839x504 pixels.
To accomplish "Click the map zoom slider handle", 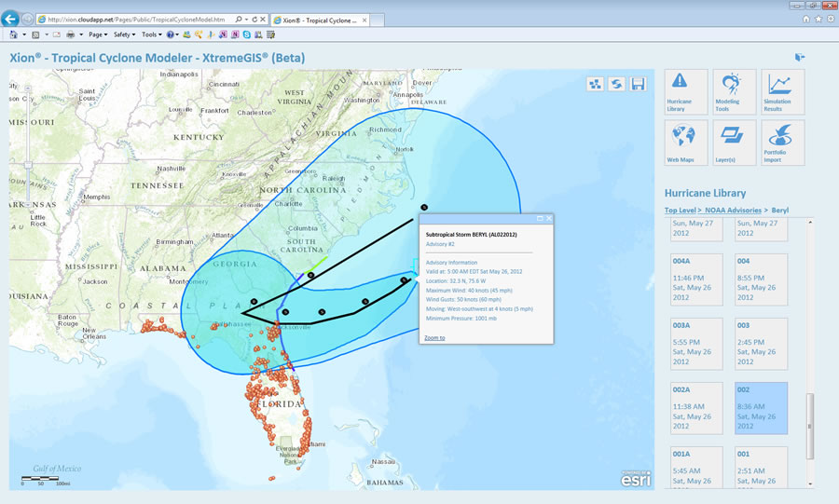I will pyautogui.click(x=28, y=165).
